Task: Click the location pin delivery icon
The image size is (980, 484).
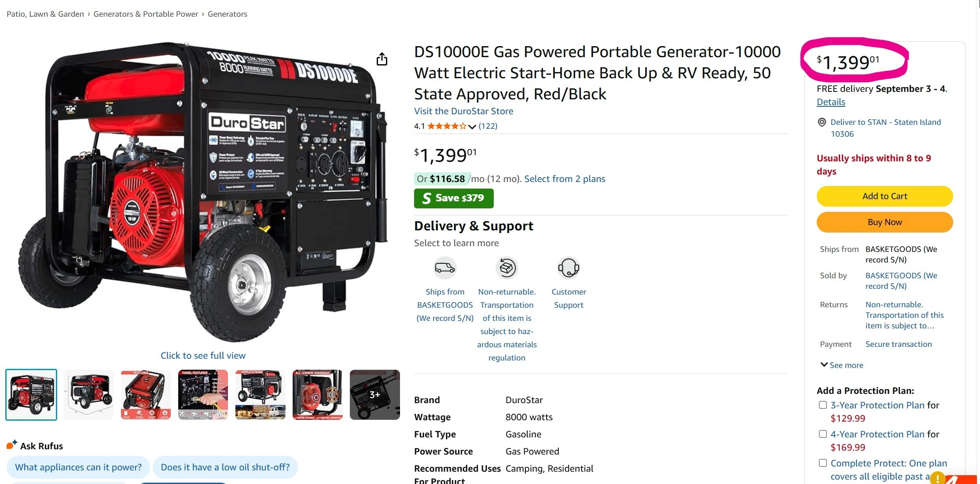Action: pos(822,123)
